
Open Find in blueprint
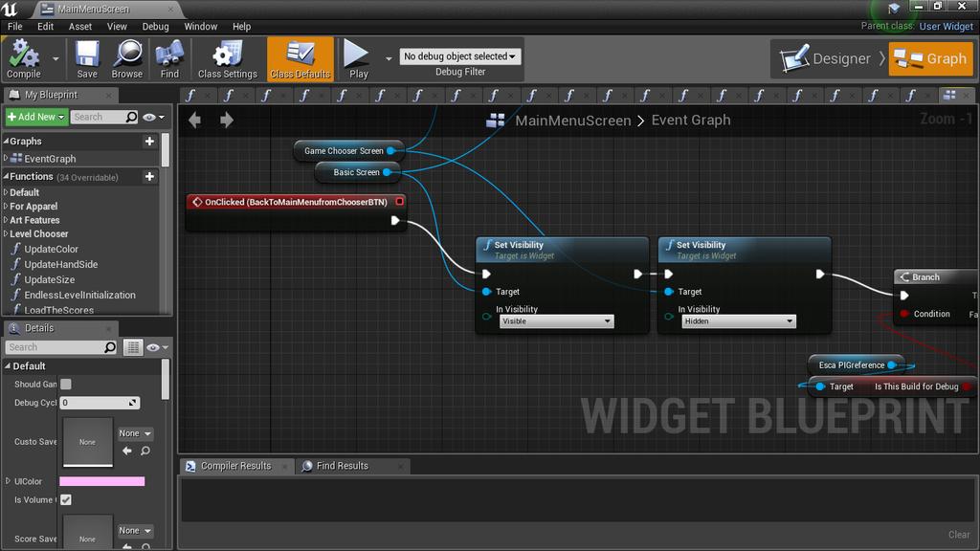click(x=169, y=59)
